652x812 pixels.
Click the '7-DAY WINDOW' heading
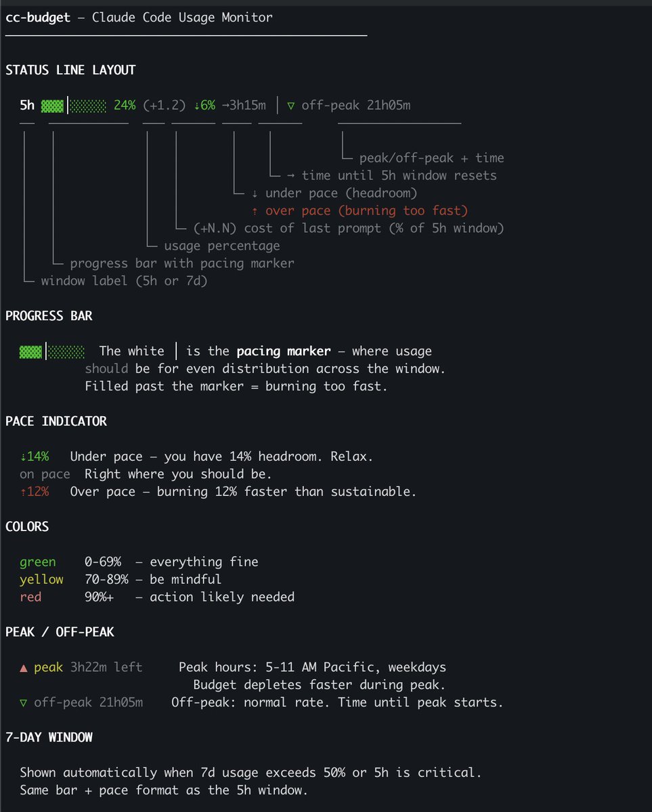(x=49, y=738)
